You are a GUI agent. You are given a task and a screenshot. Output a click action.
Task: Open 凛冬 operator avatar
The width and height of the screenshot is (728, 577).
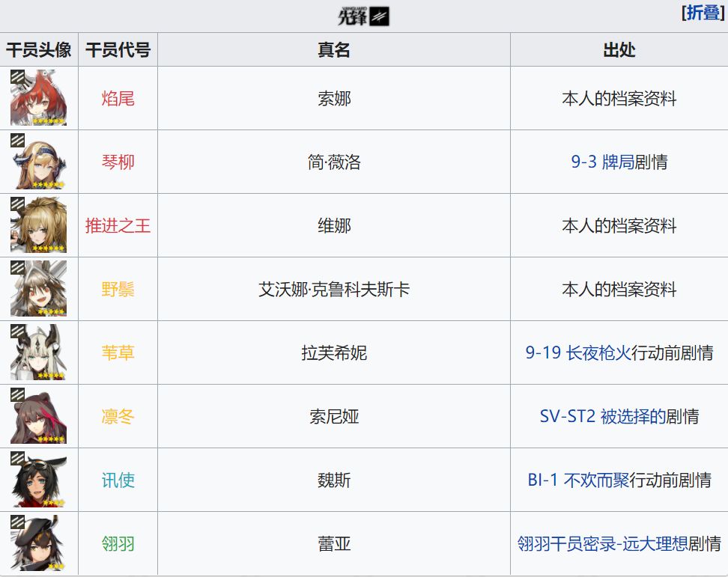tap(38, 415)
